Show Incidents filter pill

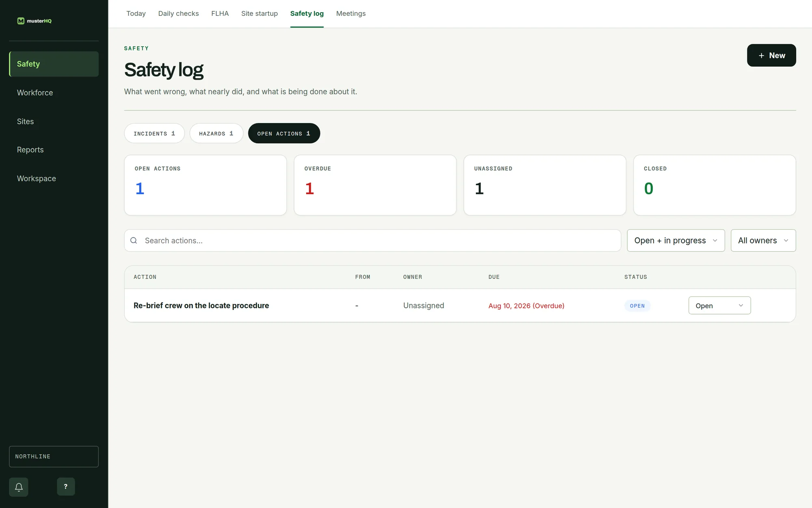pyautogui.click(x=154, y=133)
